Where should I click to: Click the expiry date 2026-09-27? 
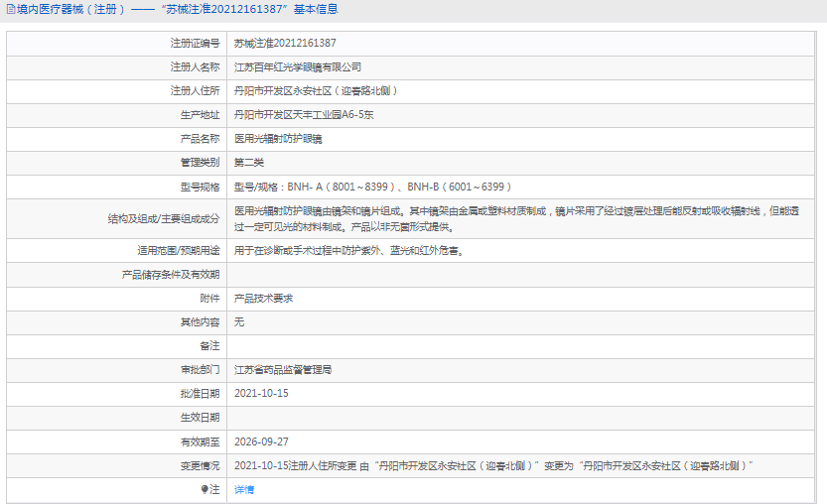[261, 441]
